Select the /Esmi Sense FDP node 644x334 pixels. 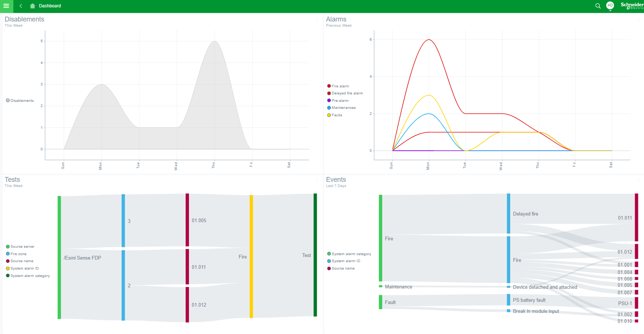pos(59,257)
